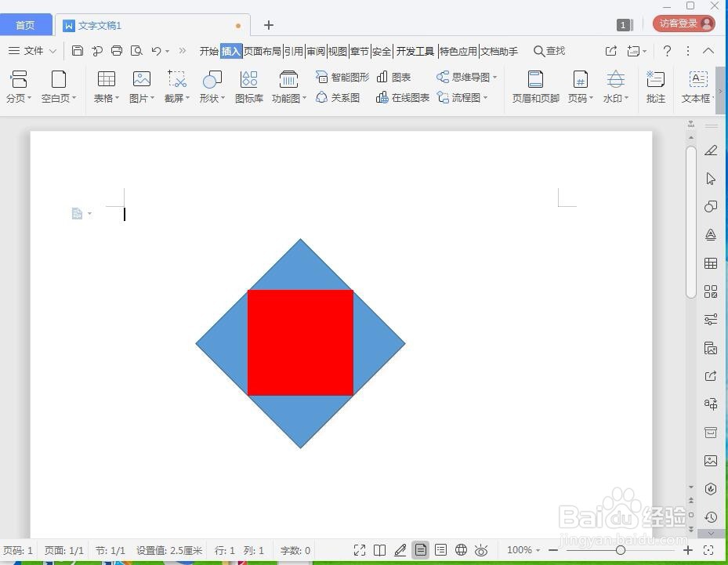The width and height of the screenshot is (728, 565).
Task: Open a new document tab with plus button
Action: 268,25
